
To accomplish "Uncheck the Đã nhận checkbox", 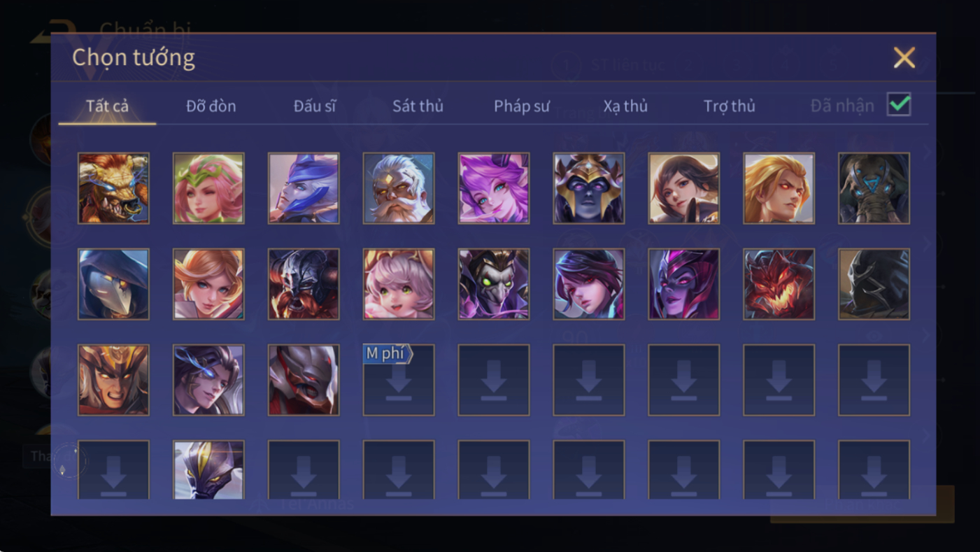I will 899,105.
